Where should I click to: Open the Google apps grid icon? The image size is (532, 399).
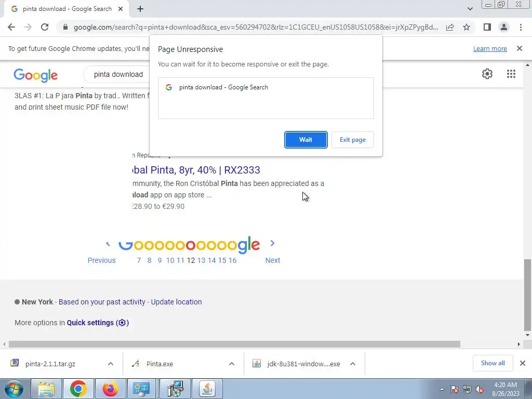pyautogui.click(x=511, y=74)
